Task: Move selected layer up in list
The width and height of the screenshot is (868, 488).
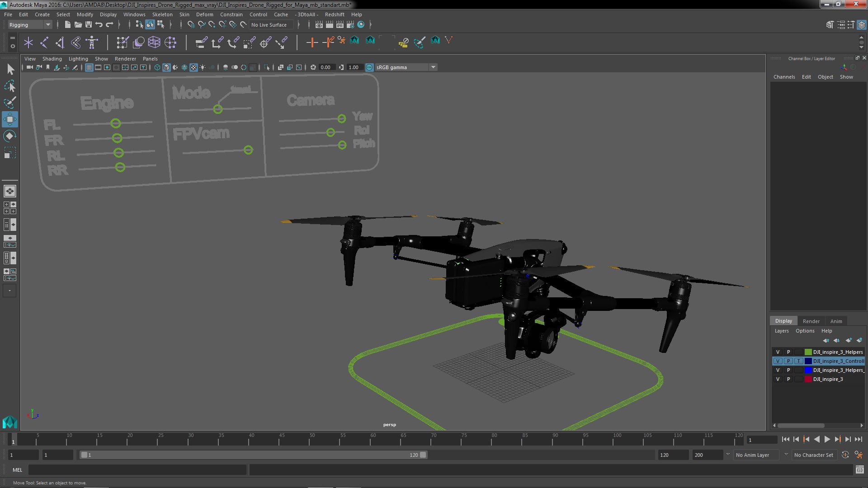Action: point(826,340)
